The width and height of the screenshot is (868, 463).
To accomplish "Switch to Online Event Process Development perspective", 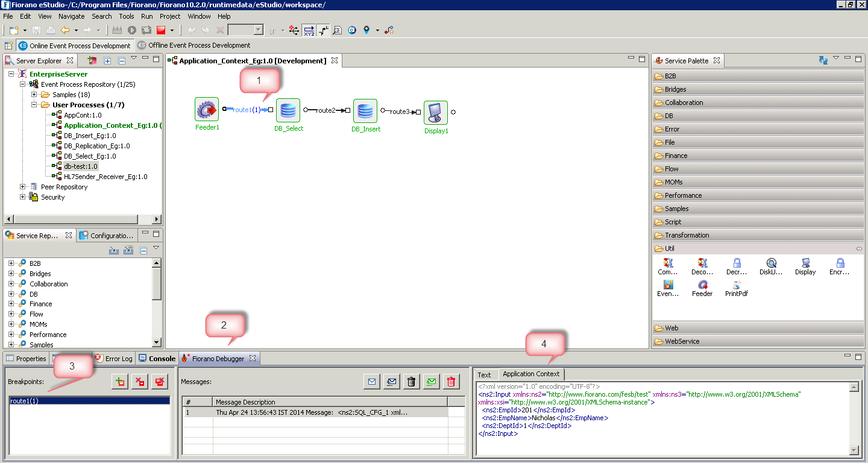I will 74,45.
